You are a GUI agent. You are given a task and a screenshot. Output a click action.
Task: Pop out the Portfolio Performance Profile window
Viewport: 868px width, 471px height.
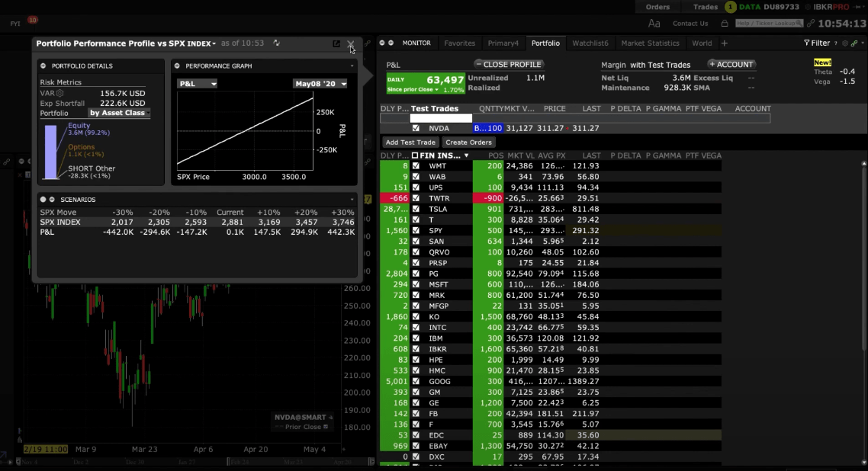point(336,43)
